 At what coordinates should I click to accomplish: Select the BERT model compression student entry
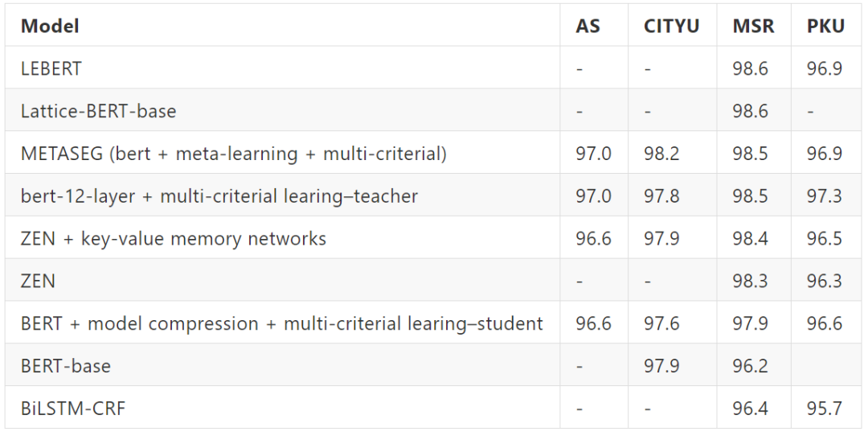pyautogui.click(x=281, y=323)
